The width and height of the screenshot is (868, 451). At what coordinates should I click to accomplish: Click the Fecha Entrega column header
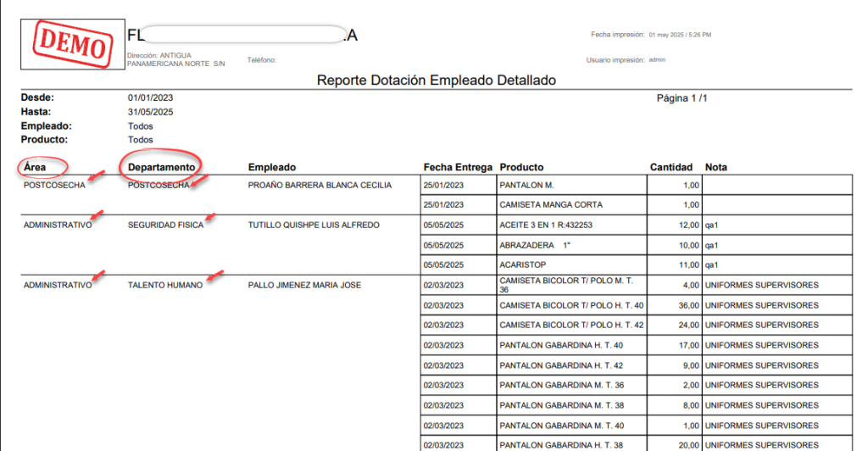click(x=458, y=167)
